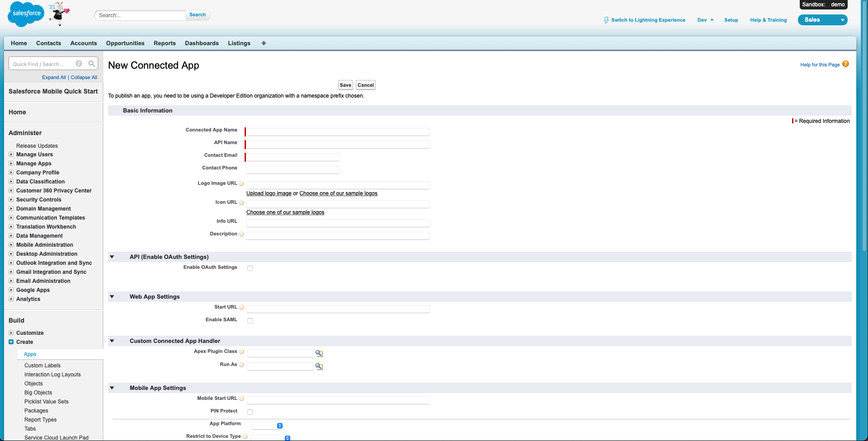Open the App Platform dropdown
The width and height of the screenshot is (868, 441).
pos(267,426)
